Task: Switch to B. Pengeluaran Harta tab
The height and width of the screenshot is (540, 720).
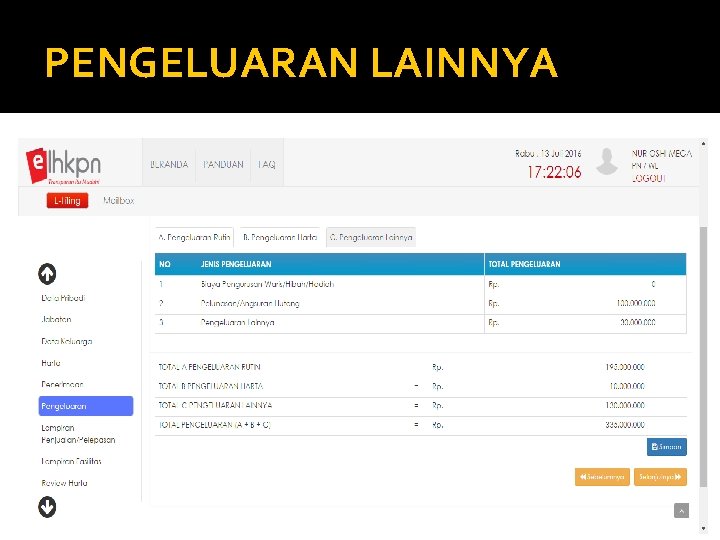Action: tap(280, 237)
